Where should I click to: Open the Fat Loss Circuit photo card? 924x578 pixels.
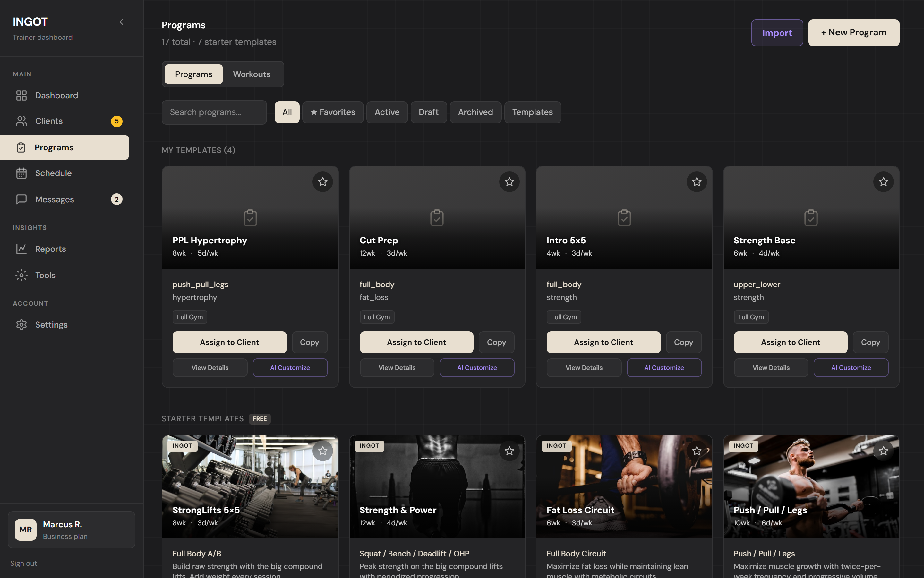624,486
